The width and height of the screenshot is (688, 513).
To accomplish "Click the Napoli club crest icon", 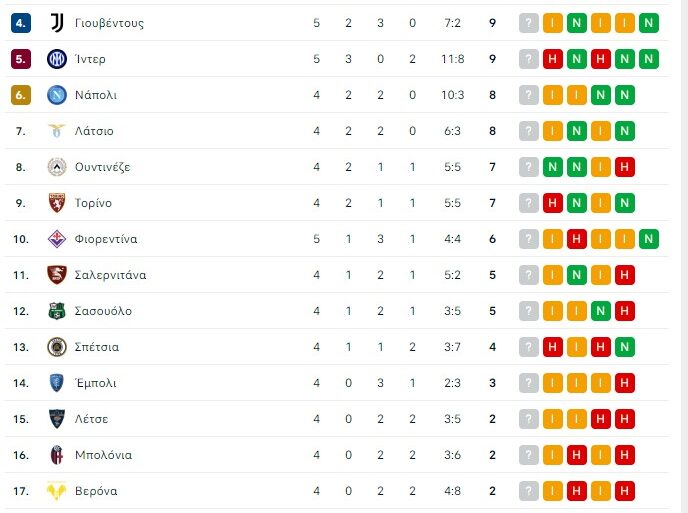I will click(x=56, y=95).
